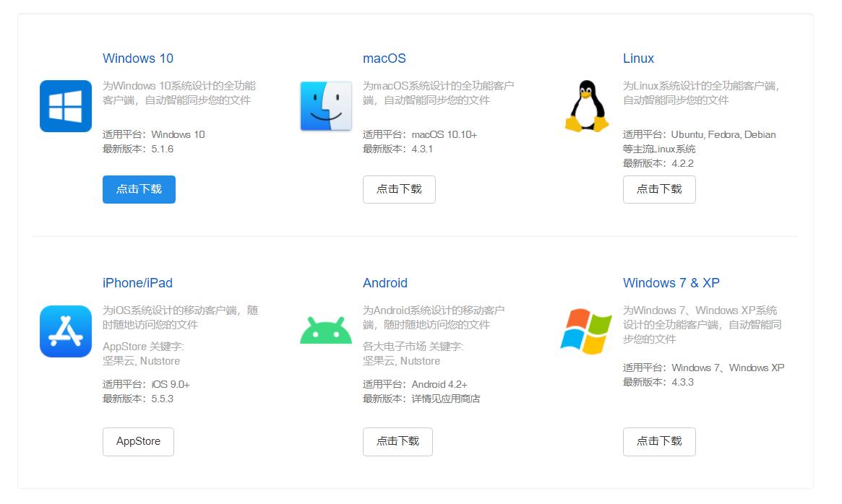Select the text 适用平台: Windows 10

153,135
